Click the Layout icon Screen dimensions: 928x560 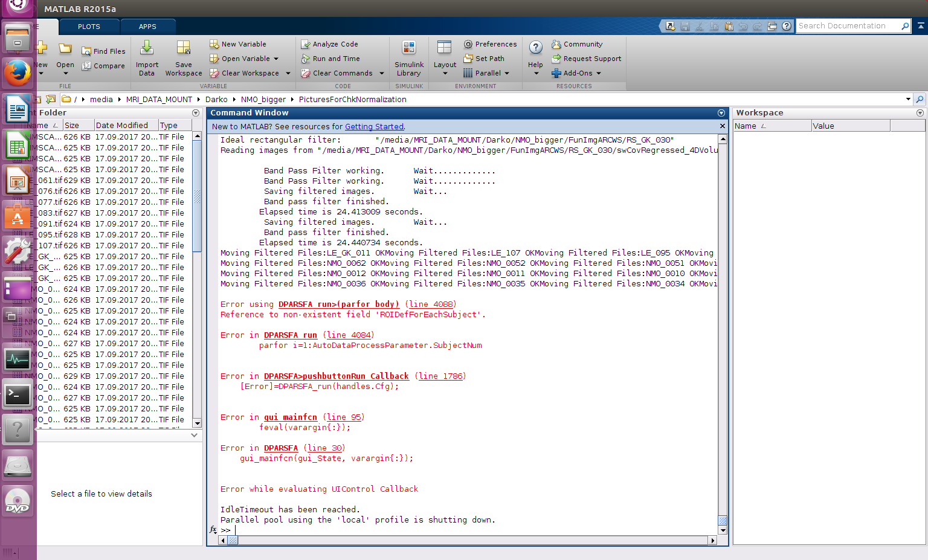[x=445, y=48]
